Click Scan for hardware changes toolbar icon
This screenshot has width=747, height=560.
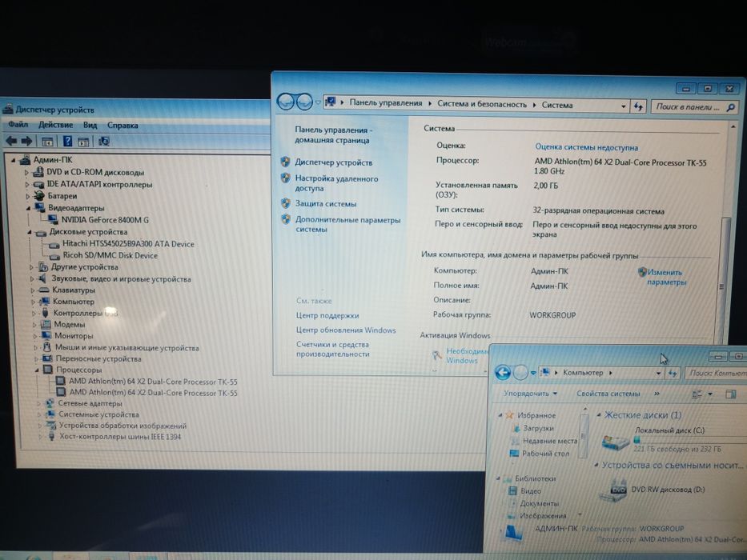pyautogui.click(x=104, y=141)
